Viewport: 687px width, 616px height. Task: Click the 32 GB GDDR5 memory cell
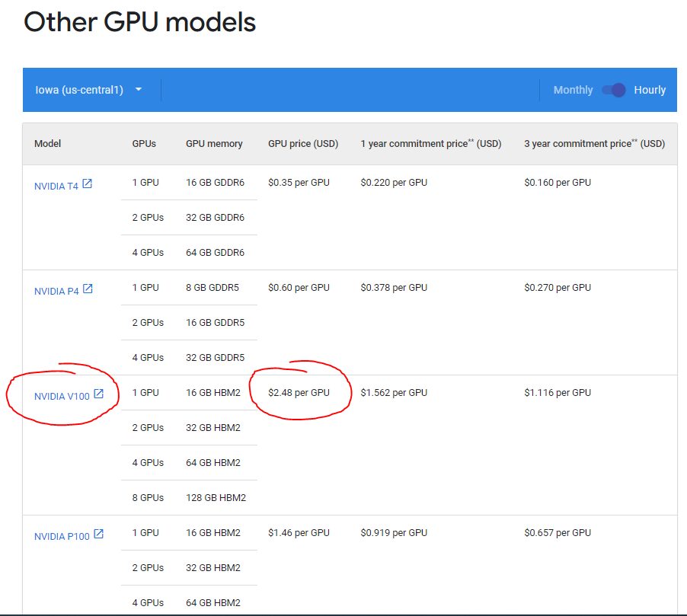tap(215, 358)
